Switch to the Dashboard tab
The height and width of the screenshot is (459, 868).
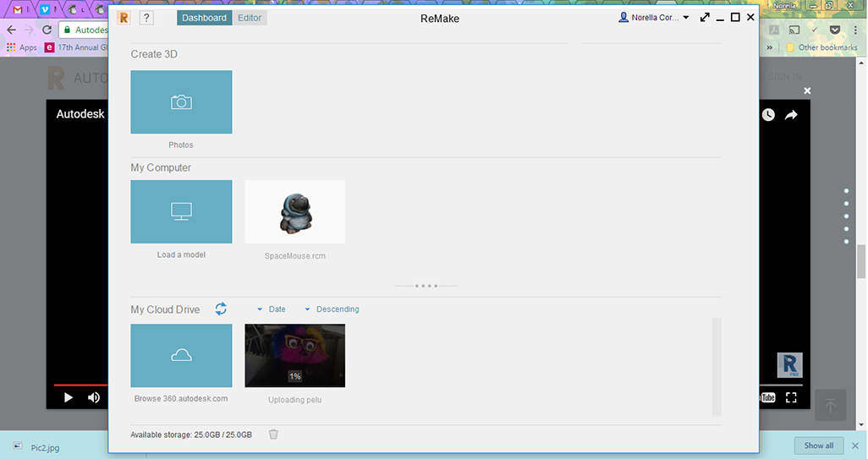click(x=204, y=18)
